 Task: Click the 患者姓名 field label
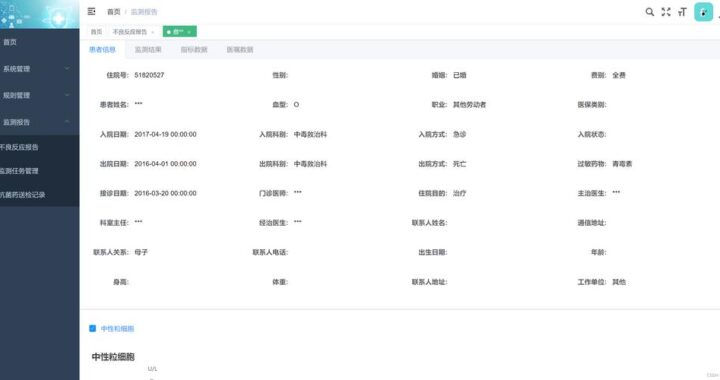[x=114, y=105]
